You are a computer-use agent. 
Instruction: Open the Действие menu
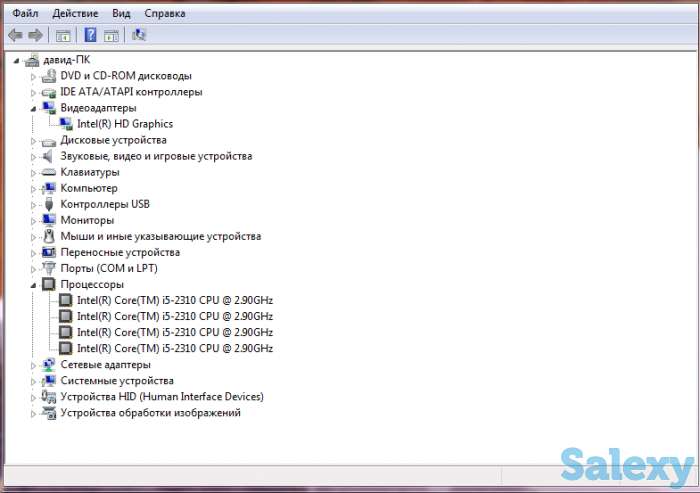click(x=75, y=14)
